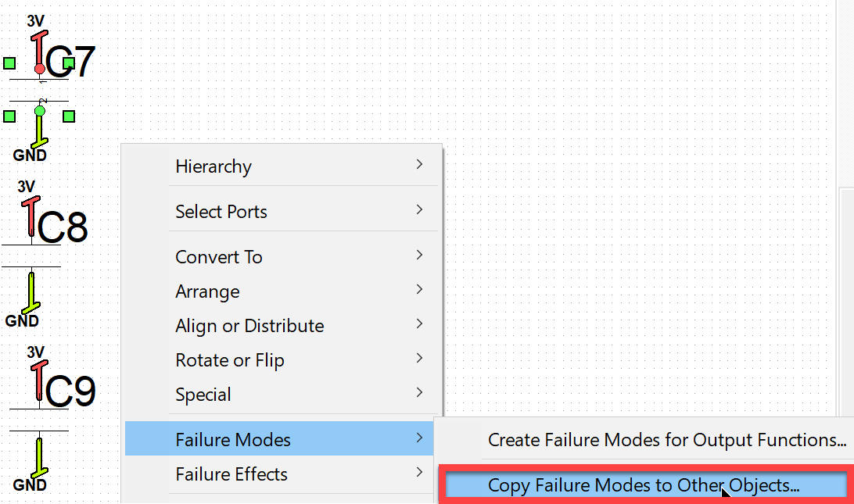This screenshot has height=504, width=854.
Task: Open the Select Ports submenu
Action: coord(281,211)
